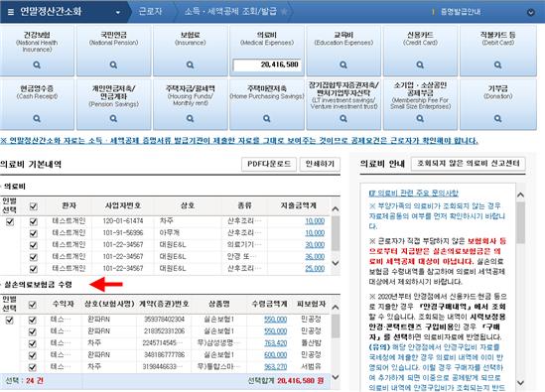Search 소기업·소상공인 공제부금 with magnifier icon

pyautogui.click(x=420, y=118)
